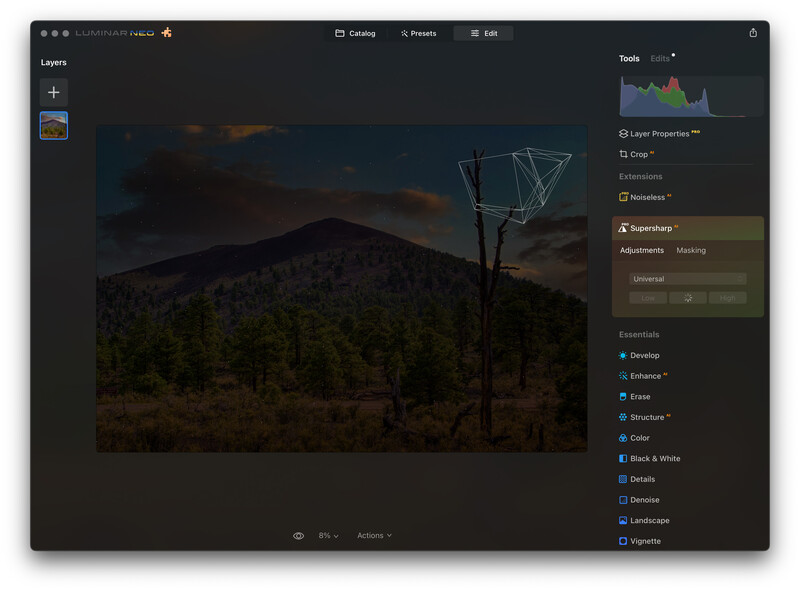Switch to the Tools panel tab
800x591 pixels.
tap(629, 59)
